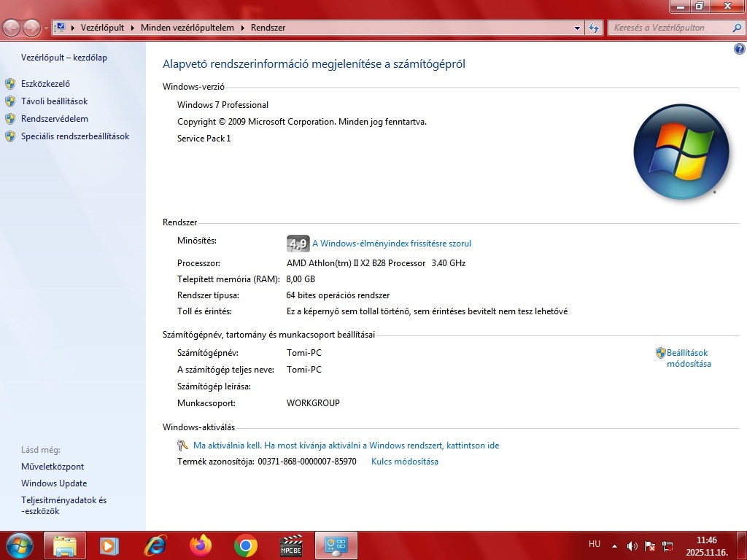Viewport: 747px width, 560px height.
Task: Expand breadcrumb arrow before Vezérlőpult
Action: (73, 28)
